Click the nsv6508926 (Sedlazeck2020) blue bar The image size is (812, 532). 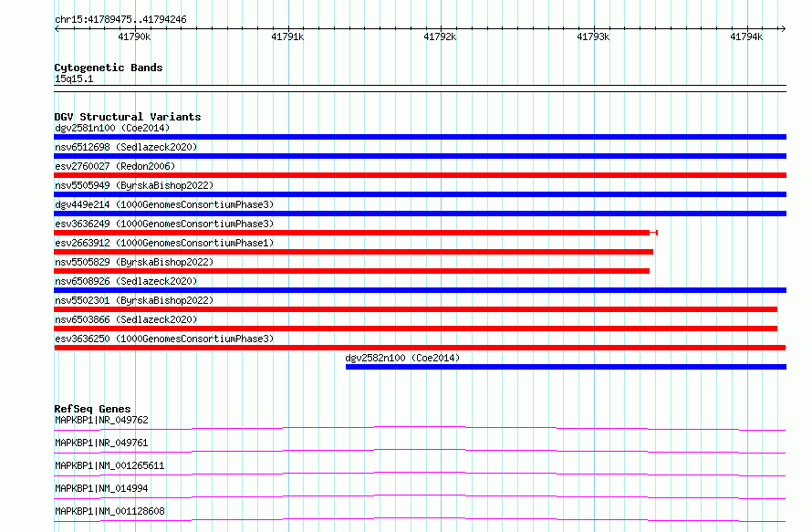pos(420,290)
